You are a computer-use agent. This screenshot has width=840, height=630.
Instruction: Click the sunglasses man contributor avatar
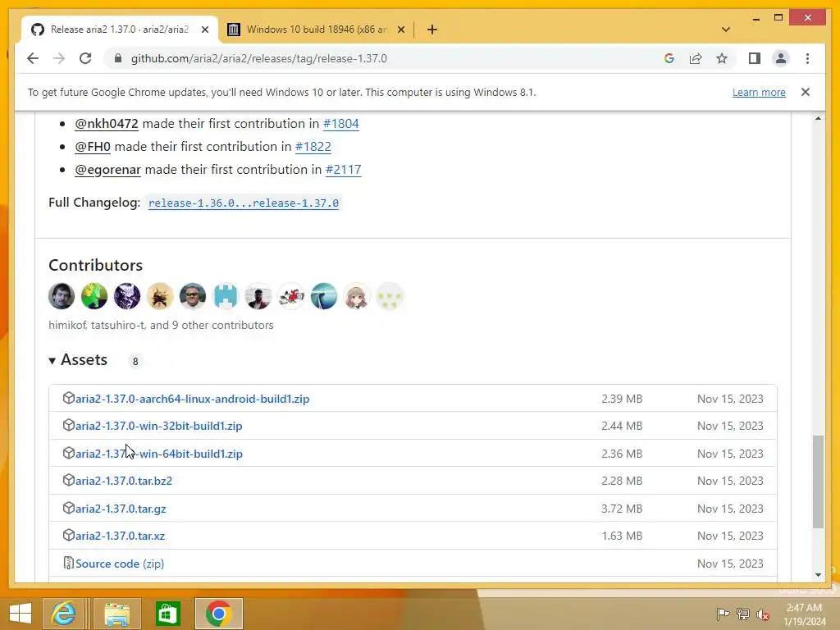(192, 296)
